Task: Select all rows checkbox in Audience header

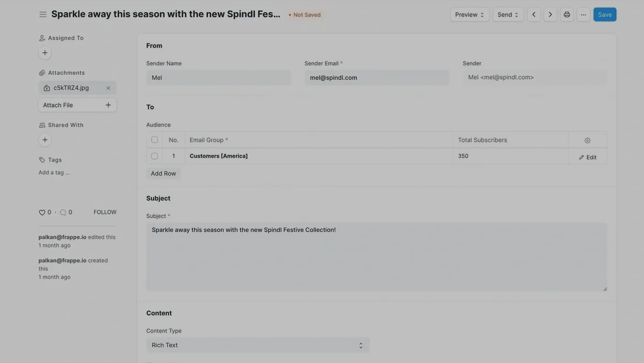Action: [155, 140]
